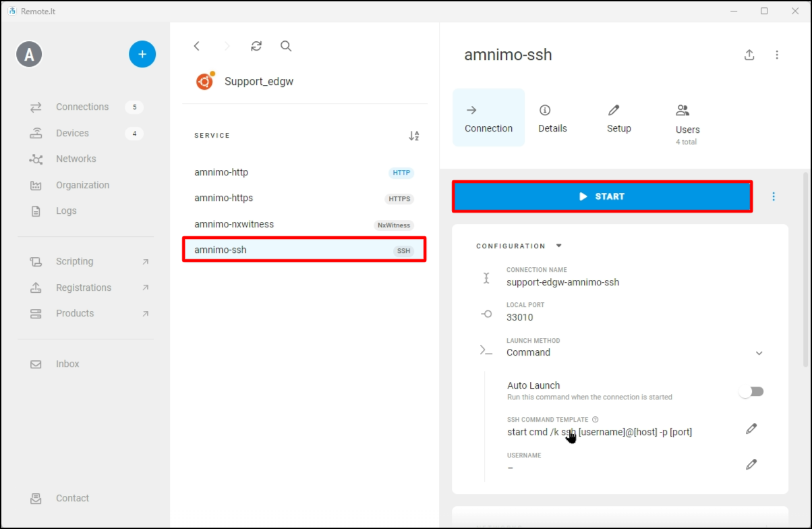Open Scripting external link arrow

(145, 262)
